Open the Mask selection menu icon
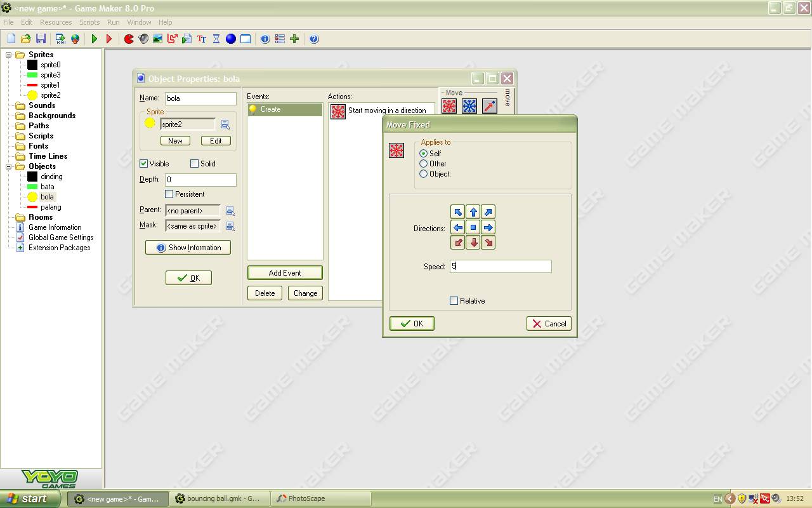Viewport: 812px width, 508px height. pyautogui.click(x=230, y=226)
